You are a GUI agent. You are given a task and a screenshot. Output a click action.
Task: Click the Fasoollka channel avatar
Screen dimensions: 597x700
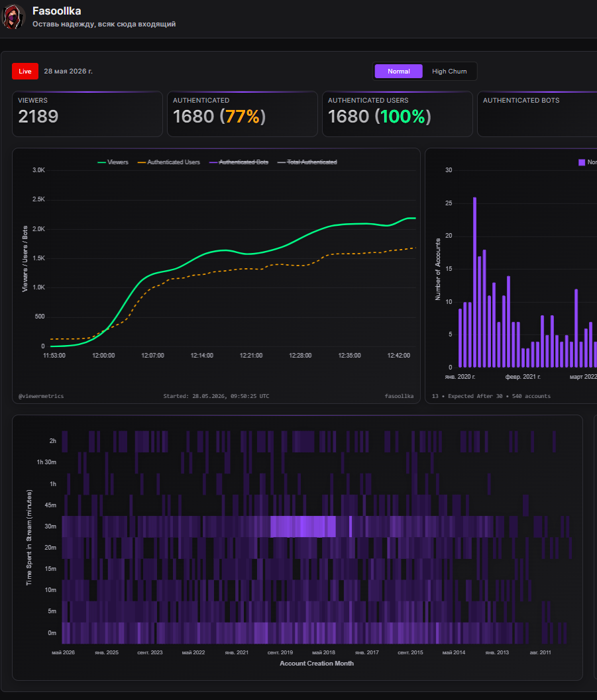coord(13,17)
